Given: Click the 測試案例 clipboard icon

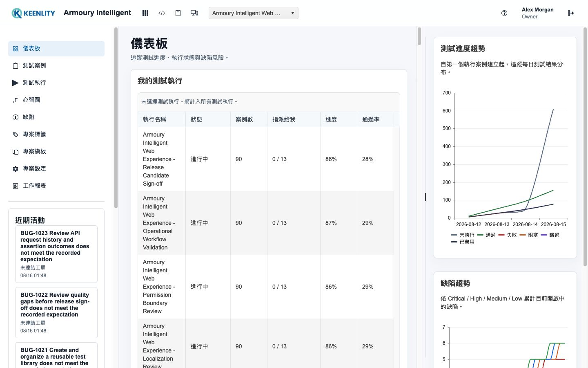Looking at the screenshot, I should (16, 66).
